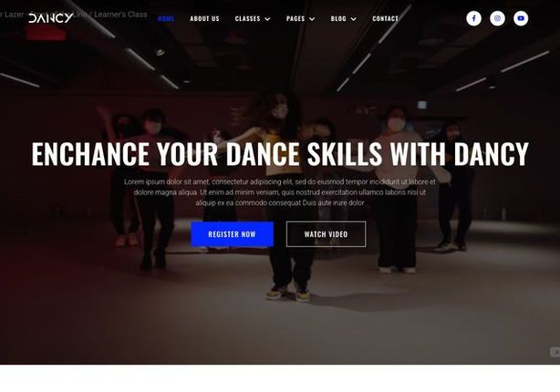Select the Pages menu label
The height and width of the screenshot is (392, 560).
296,18
